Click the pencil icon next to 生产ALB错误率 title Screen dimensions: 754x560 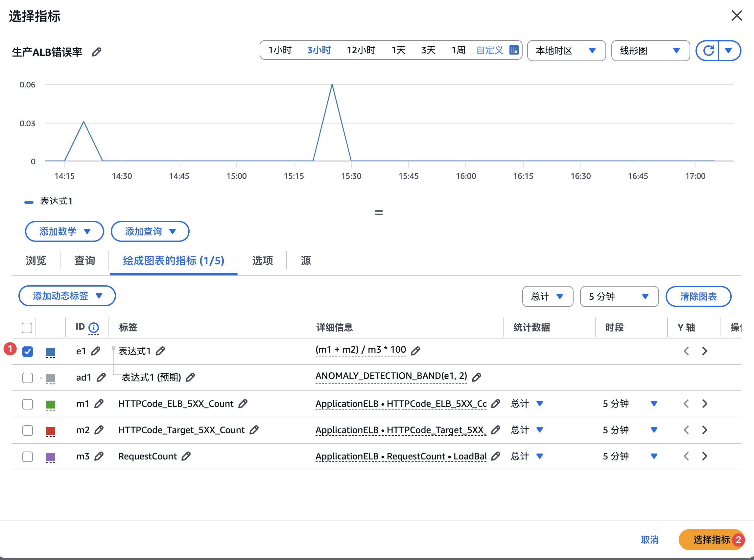[97, 52]
